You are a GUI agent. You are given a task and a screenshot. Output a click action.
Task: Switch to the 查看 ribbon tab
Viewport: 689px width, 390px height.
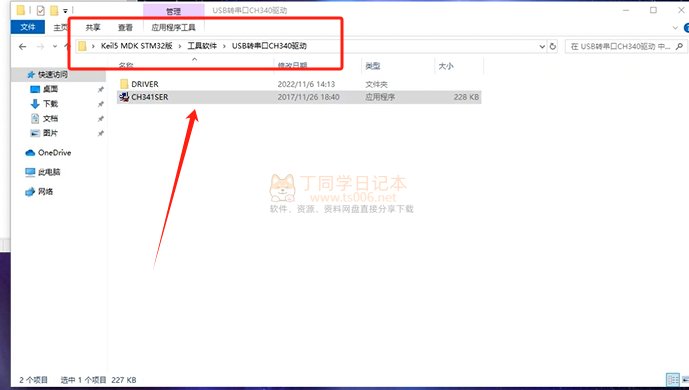125,28
